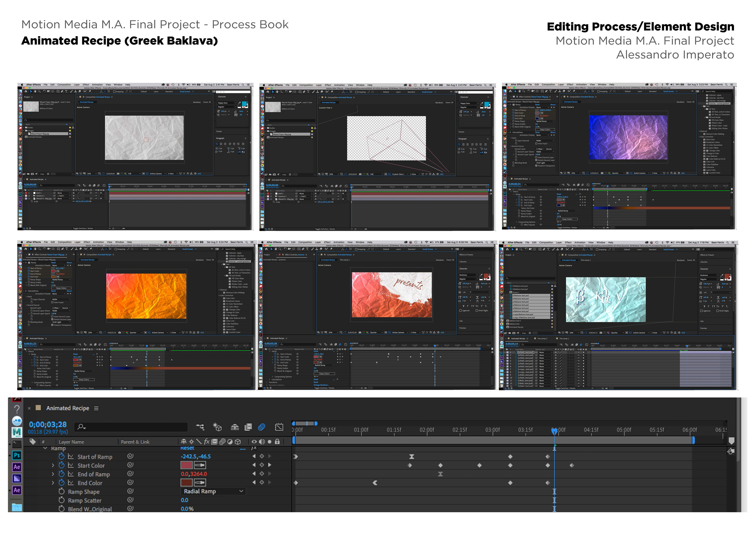Click the End Color eyedropper icon
The image size is (756, 537).
point(200,483)
